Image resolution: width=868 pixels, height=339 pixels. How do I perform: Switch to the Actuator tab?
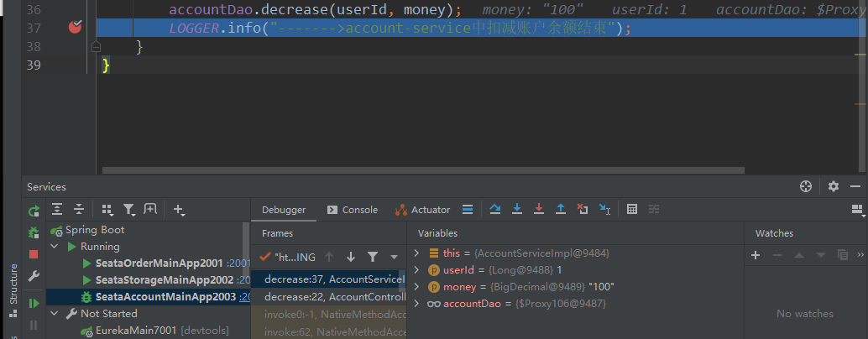422,210
